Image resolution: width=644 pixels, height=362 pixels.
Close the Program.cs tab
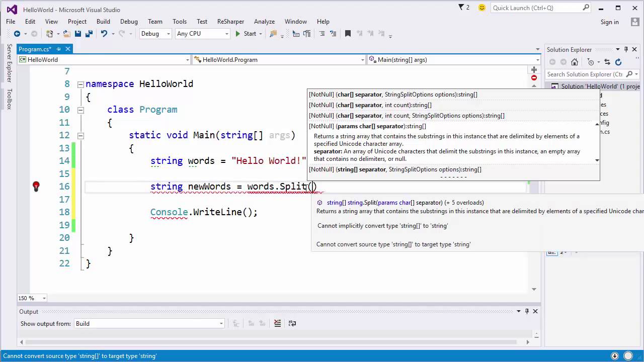(68, 49)
